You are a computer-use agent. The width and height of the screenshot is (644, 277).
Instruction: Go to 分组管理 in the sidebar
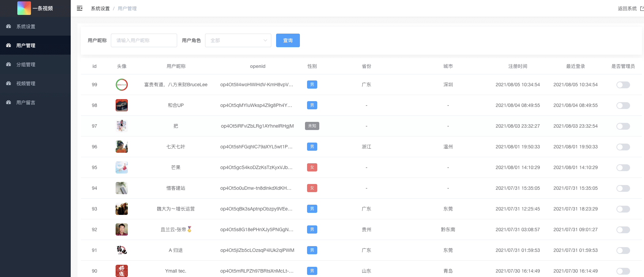[35, 64]
